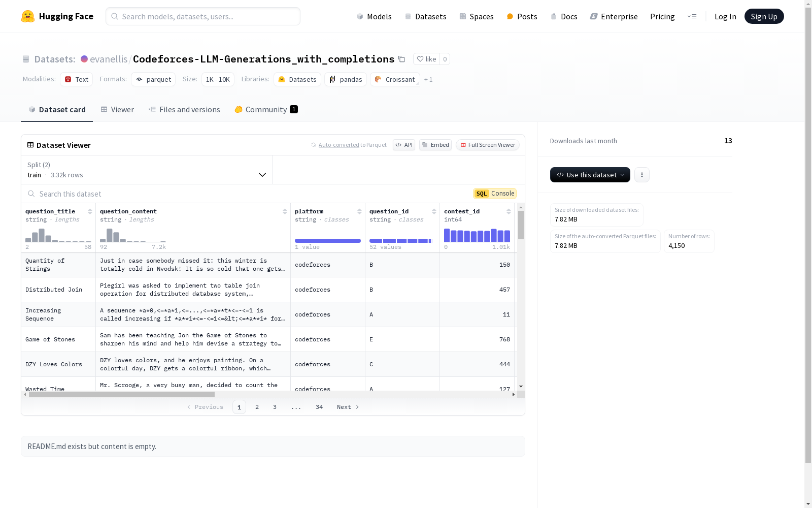
Task: Go to Models in navigation
Action: (374, 16)
